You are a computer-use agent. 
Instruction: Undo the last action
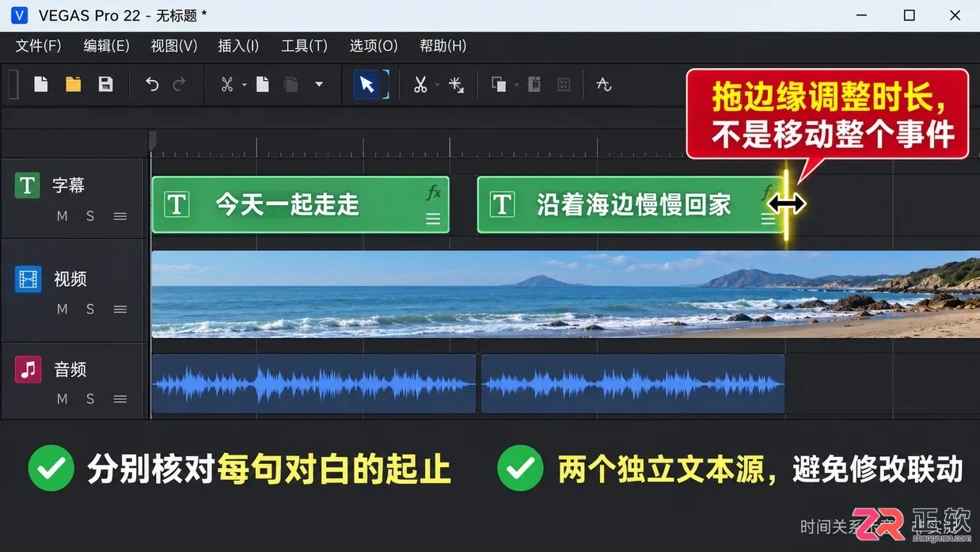pyautogui.click(x=152, y=85)
